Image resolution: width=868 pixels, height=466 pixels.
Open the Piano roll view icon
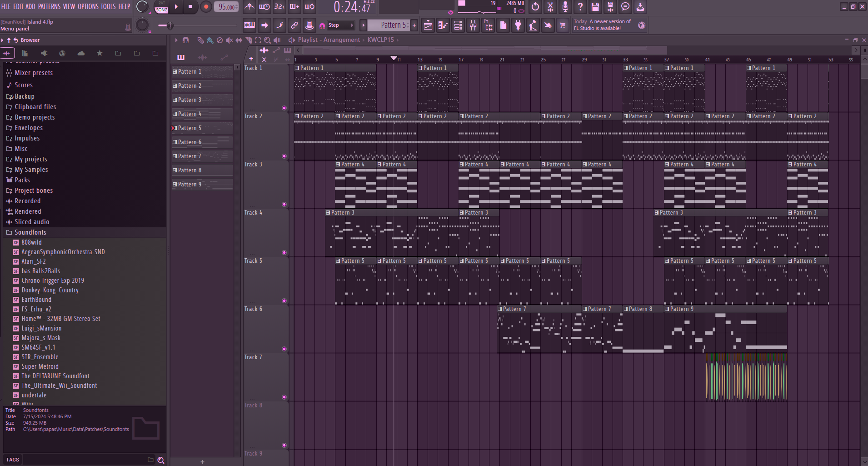[x=443, y=25]
